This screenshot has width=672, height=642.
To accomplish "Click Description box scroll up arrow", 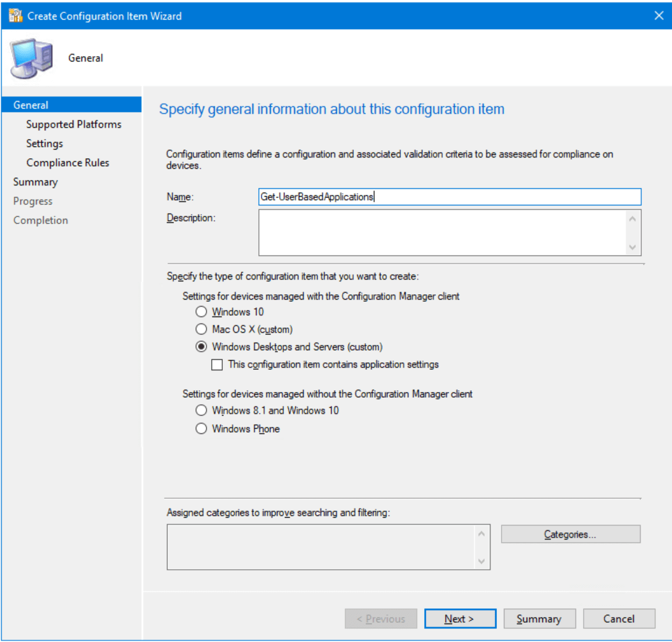I will (x=632, y=219).
